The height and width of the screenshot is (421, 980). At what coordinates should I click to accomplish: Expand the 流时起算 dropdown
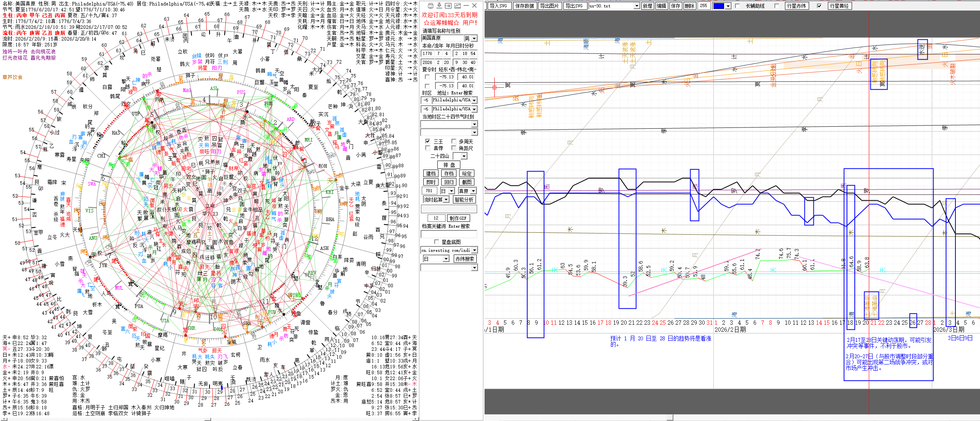point(446,199)
